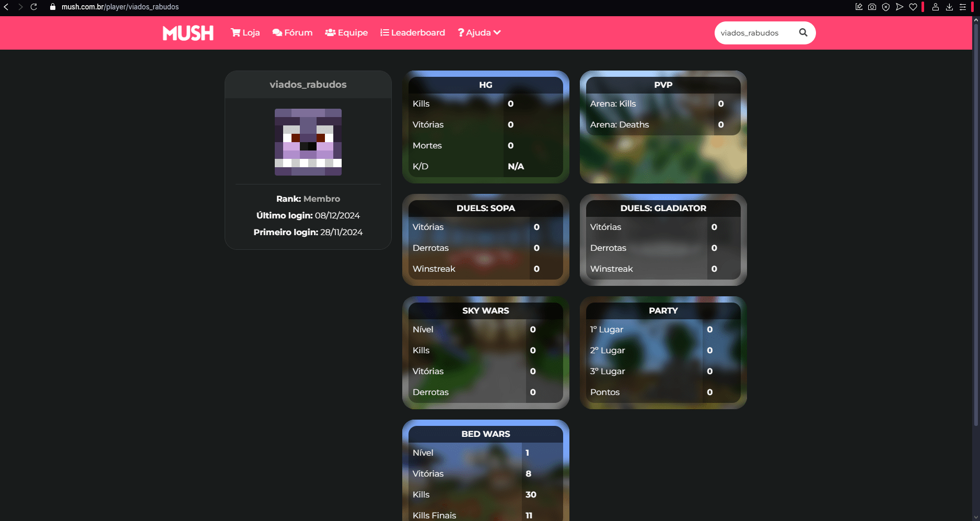The image size is (980, 521).
Task: Open the ad blocker shield icon
Action: [885, 7]
